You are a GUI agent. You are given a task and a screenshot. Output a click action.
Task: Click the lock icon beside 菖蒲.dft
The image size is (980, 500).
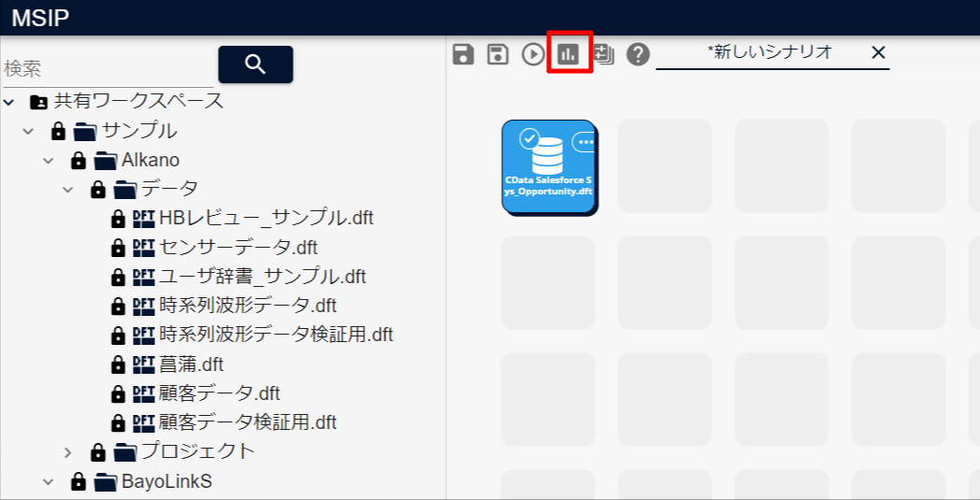click(x=118, y=364)
